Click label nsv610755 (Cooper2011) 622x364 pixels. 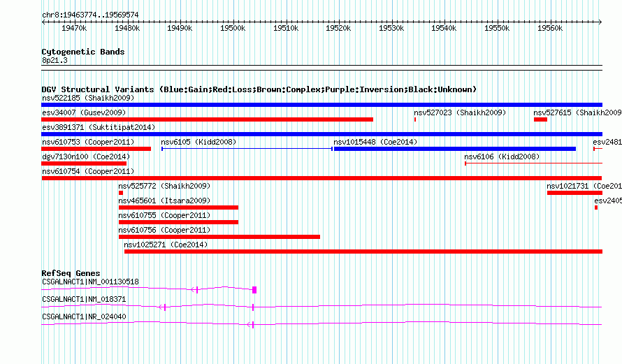click(x=164, y=215)
